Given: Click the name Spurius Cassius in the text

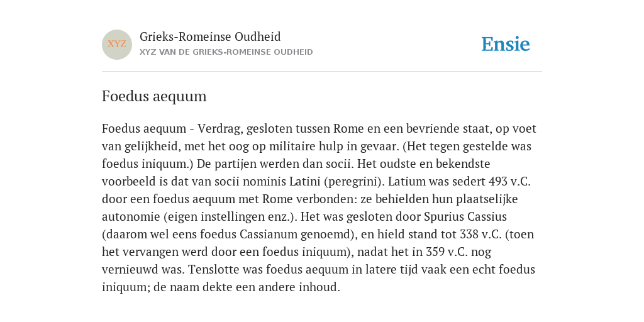Looking at the screenshot, I should click(465, 216).
